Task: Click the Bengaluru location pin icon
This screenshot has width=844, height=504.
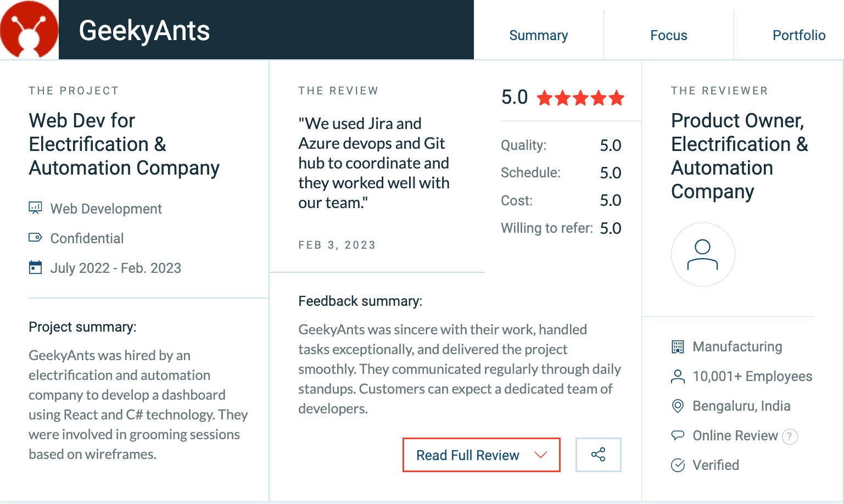Action: 678,406
